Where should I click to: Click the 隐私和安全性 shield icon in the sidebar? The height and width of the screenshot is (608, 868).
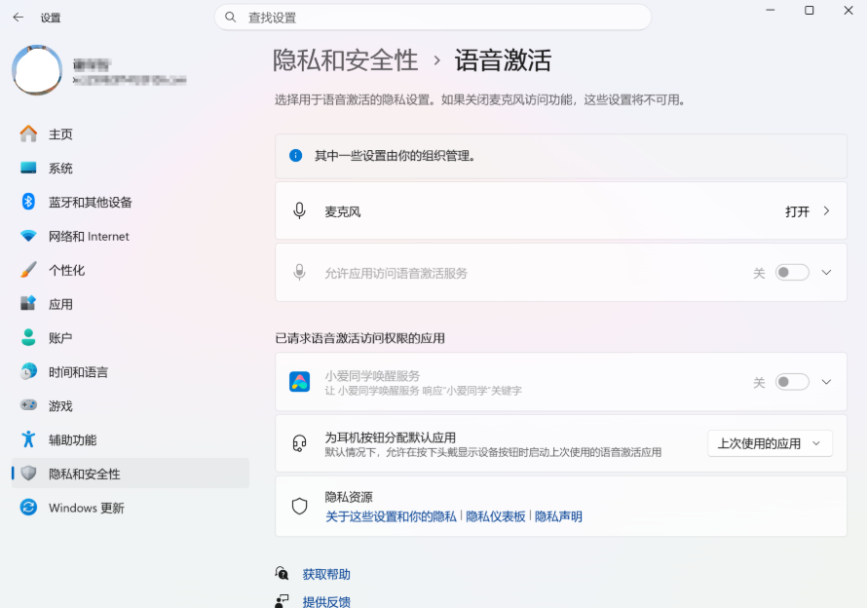(28, 474)
